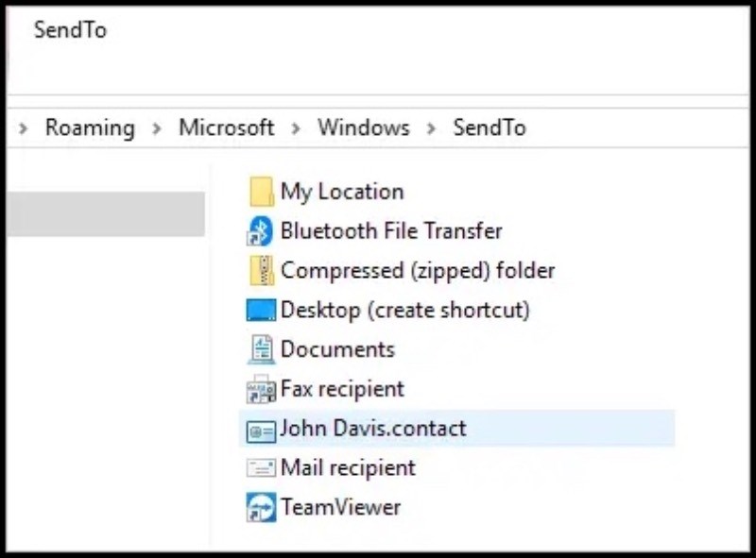Select "Desktop (create shortcut)" label
756x558 pixels.
point(405,311)
